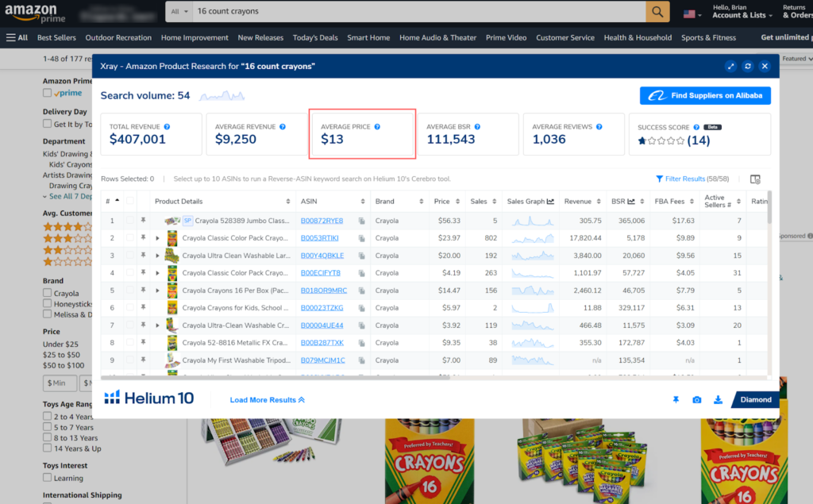Click the Xray panel expand icon
This screenshot has height=504, width=813.
731,67
